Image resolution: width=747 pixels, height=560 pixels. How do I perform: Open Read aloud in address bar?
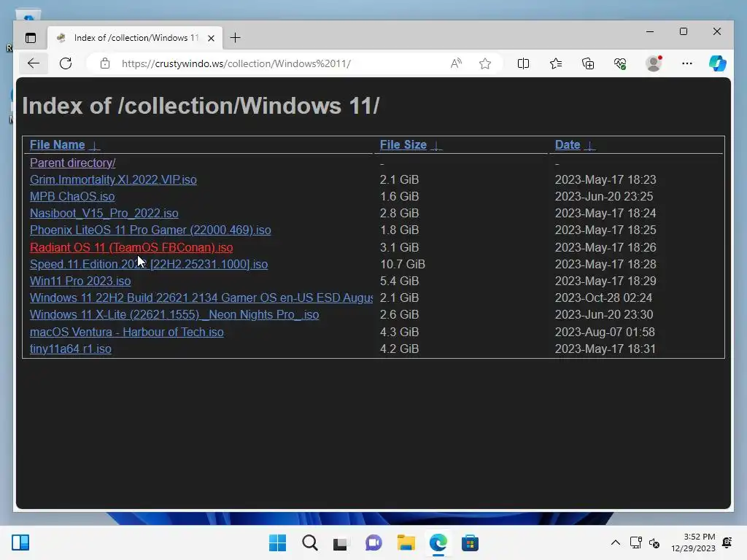pos(456,63)
